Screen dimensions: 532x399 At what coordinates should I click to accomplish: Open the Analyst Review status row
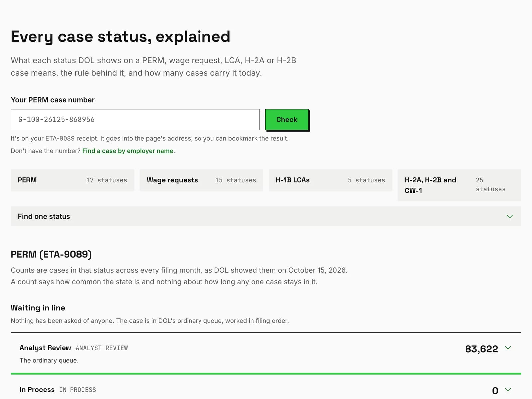(x=266, y=353)
